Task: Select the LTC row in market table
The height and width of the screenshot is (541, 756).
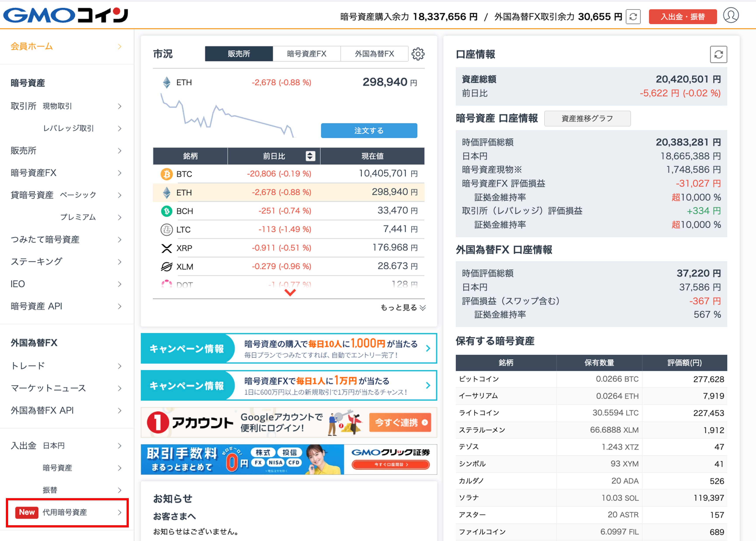Action: point(289,230)
